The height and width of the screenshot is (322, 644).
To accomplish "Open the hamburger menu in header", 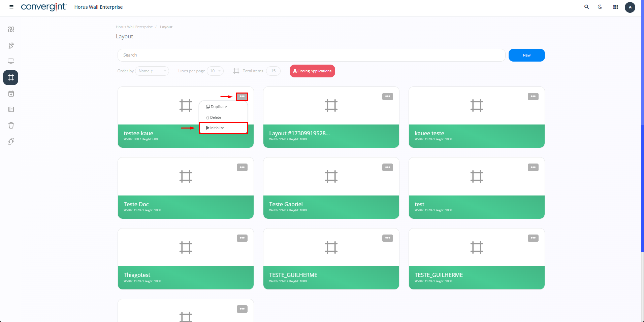I will point(11,7).
